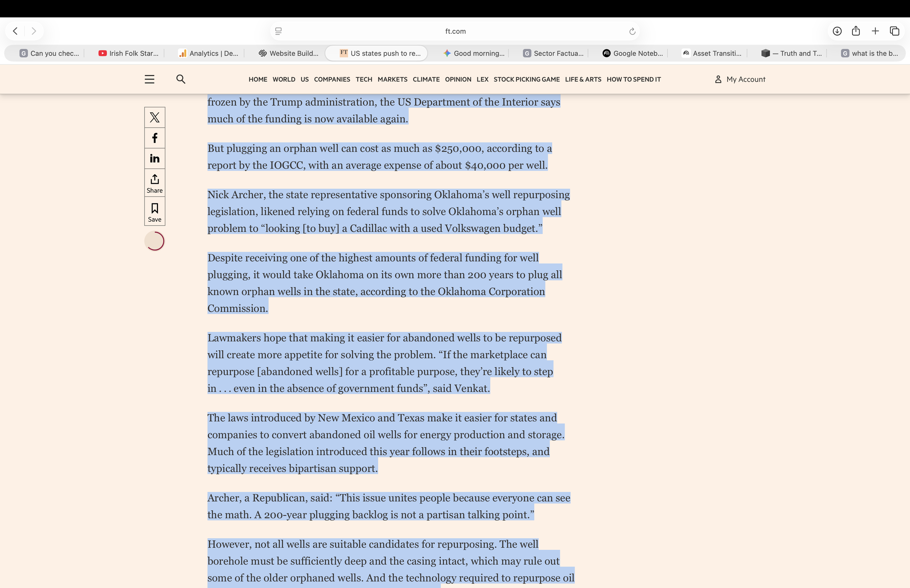Click the Share button in the sidebar
Screen dimensions: 910x588
point(155,183)
